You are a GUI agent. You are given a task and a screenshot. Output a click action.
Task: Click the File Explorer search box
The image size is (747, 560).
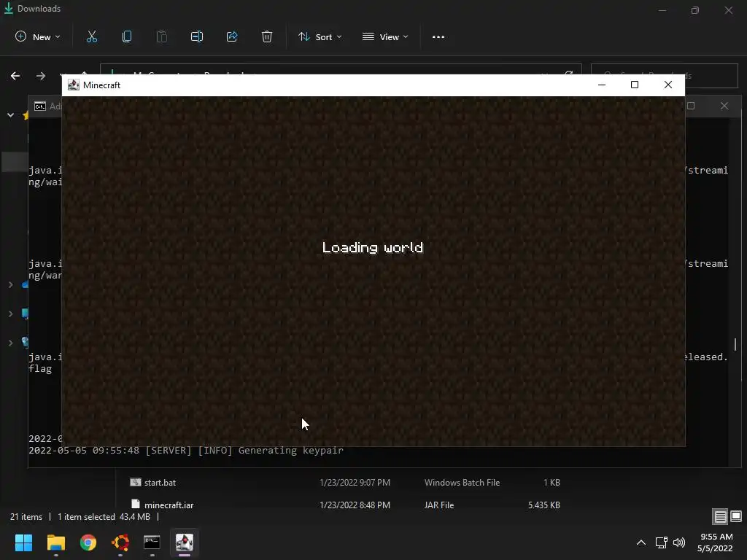pyautogui.click(x=664, y=76)
